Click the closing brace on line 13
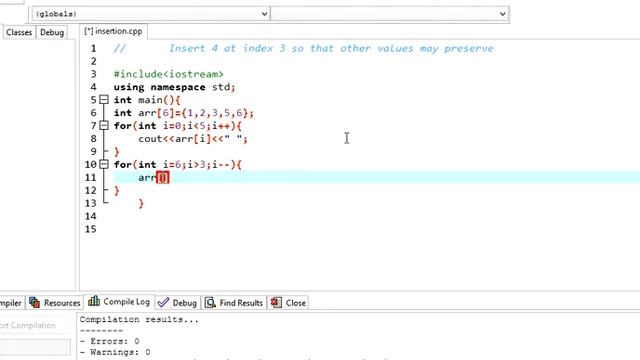Viewport: 640px width, 360px height. click(141, 203)
